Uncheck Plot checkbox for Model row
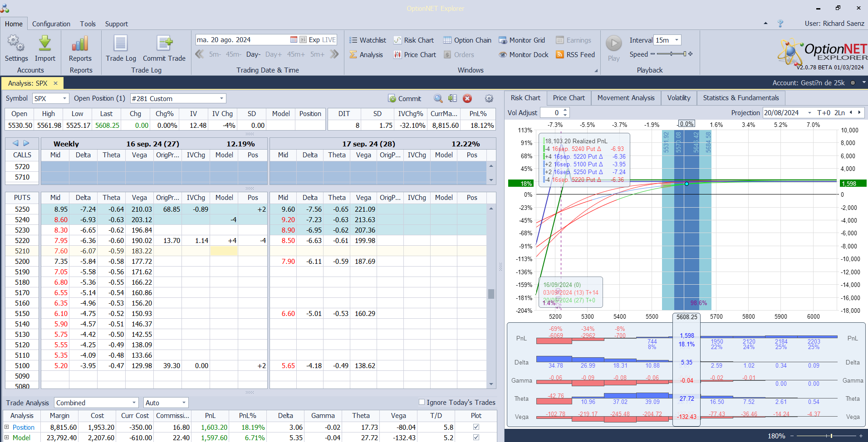 pos(476,437)
